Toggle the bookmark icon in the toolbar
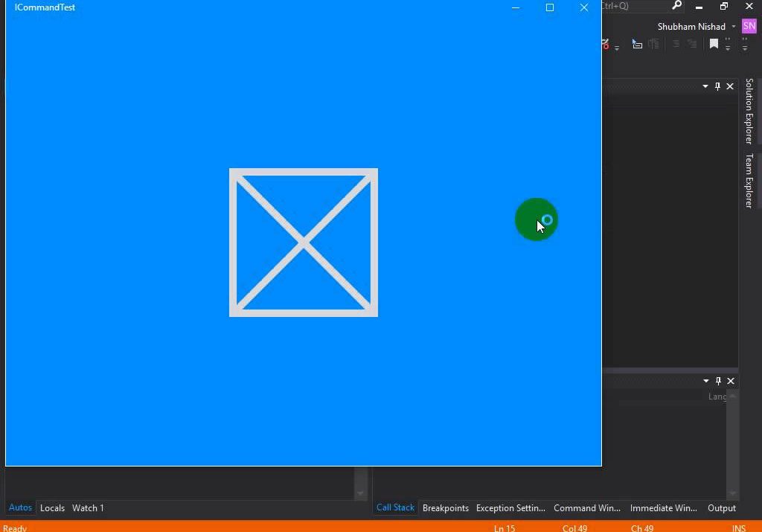 (x=714, y=45)
